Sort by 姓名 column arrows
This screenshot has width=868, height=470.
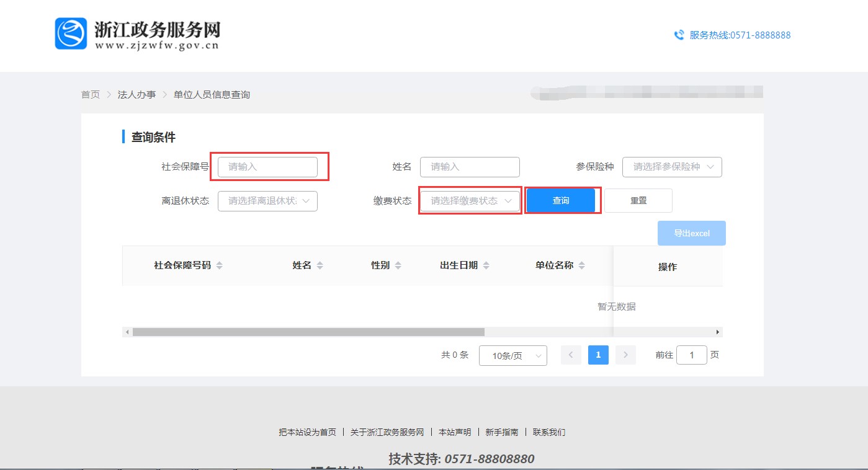[x=320, y=265]
